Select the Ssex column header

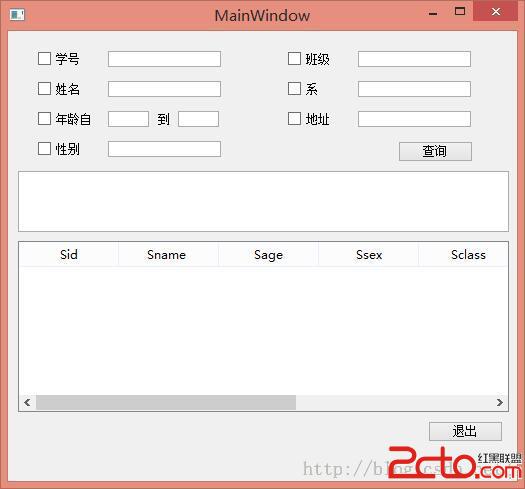point(368,255)
